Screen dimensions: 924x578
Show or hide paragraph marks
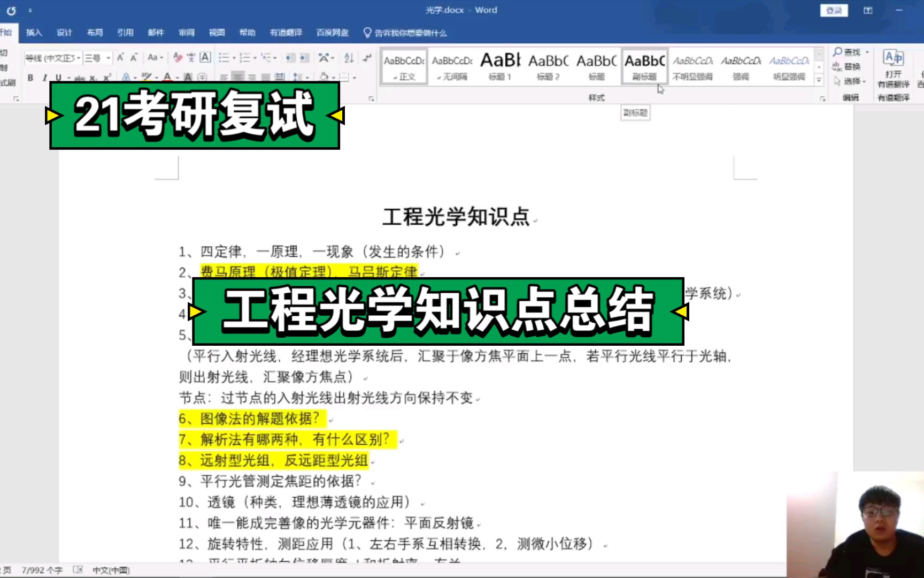pos(367,58)
